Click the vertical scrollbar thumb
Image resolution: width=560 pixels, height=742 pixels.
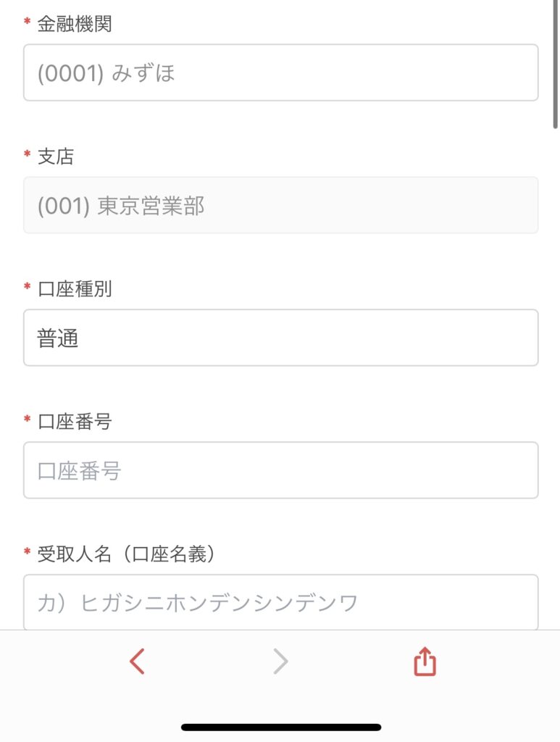tap(555, 64)
